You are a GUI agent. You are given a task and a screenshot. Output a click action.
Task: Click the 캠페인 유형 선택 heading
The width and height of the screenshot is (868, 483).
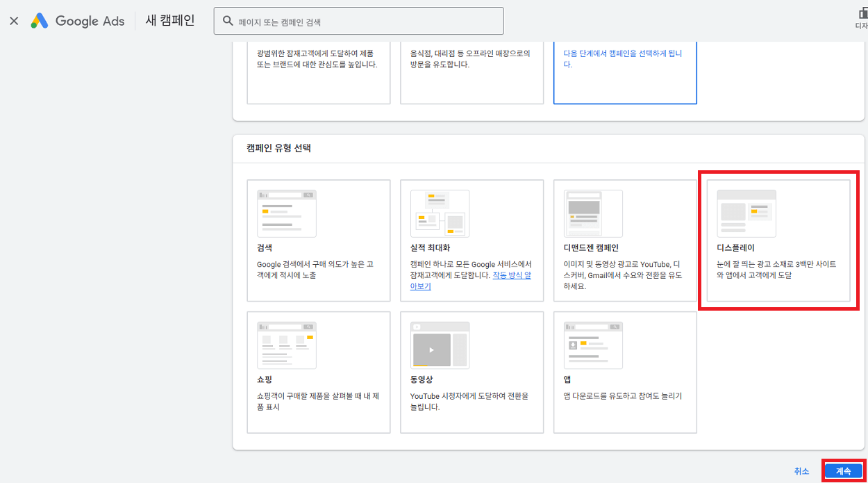(279, 148)
